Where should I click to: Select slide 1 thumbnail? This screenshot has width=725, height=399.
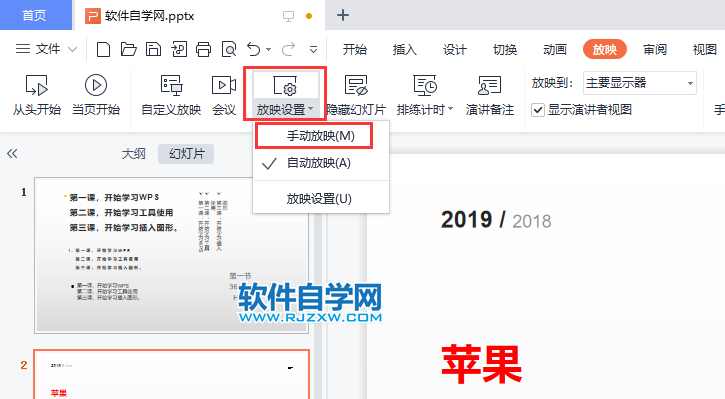coord(172,255)
